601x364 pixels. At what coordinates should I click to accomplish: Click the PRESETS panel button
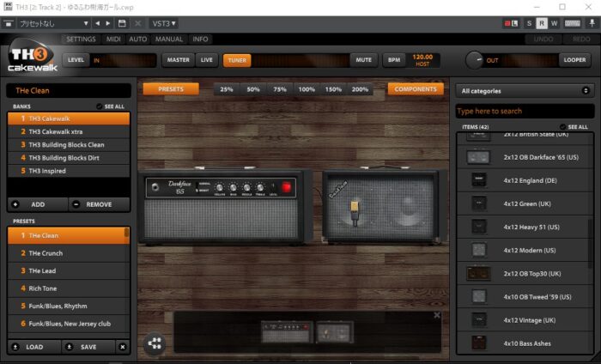[x=171, y=89]
